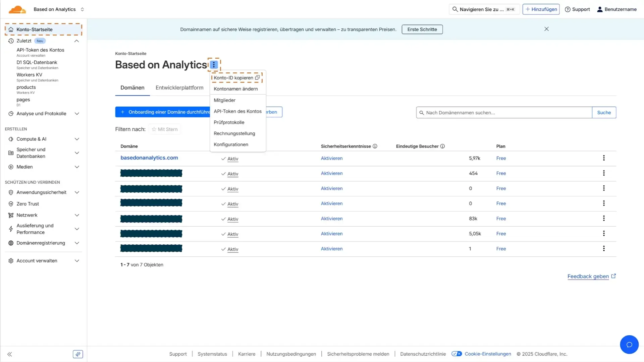Image resolution: width=644 pixels, height=362 pixels.
Task: Open row actions menu for basedonanalytics.com
Action: click(604, 158)
